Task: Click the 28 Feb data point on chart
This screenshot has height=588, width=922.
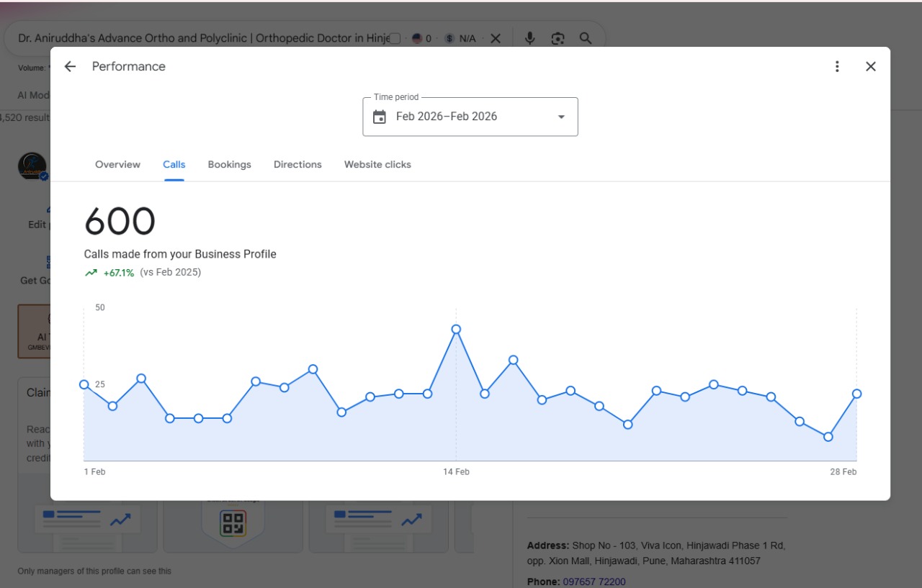Action: (x=857, y=394)
